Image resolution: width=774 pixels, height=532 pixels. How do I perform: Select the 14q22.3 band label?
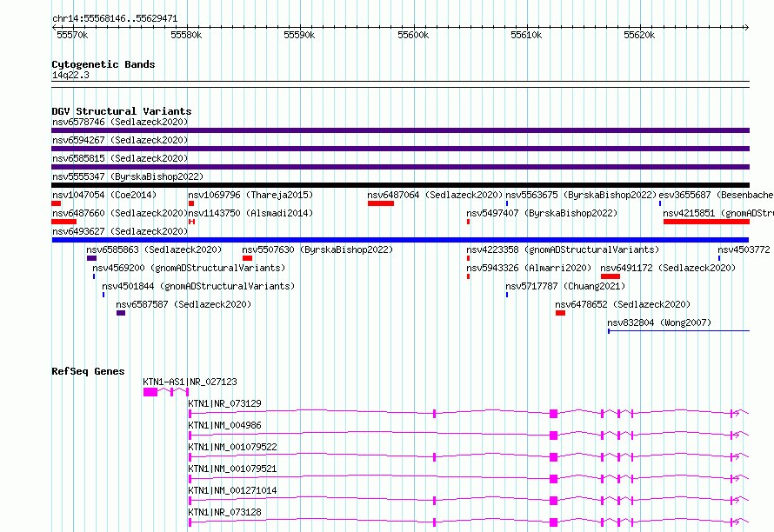point(70,76)
